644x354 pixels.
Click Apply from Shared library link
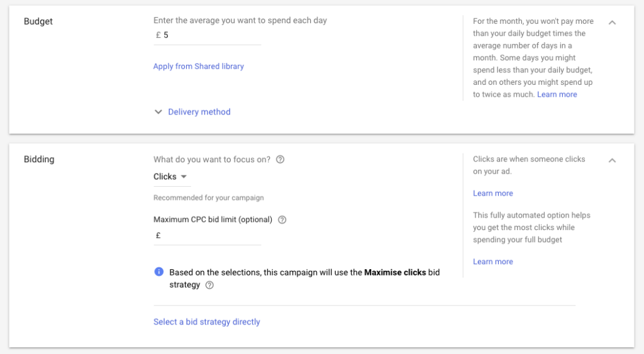click(x=199, y=66)
